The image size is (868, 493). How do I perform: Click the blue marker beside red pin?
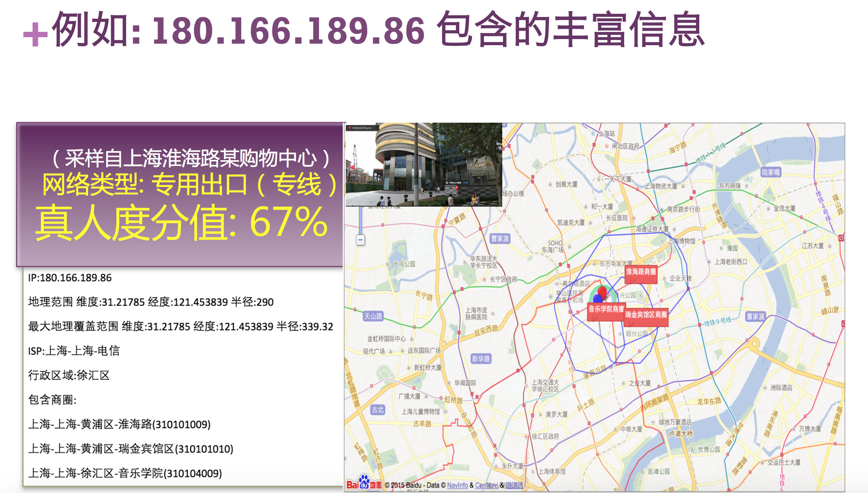pyautogui.click(x=597, y=298)
